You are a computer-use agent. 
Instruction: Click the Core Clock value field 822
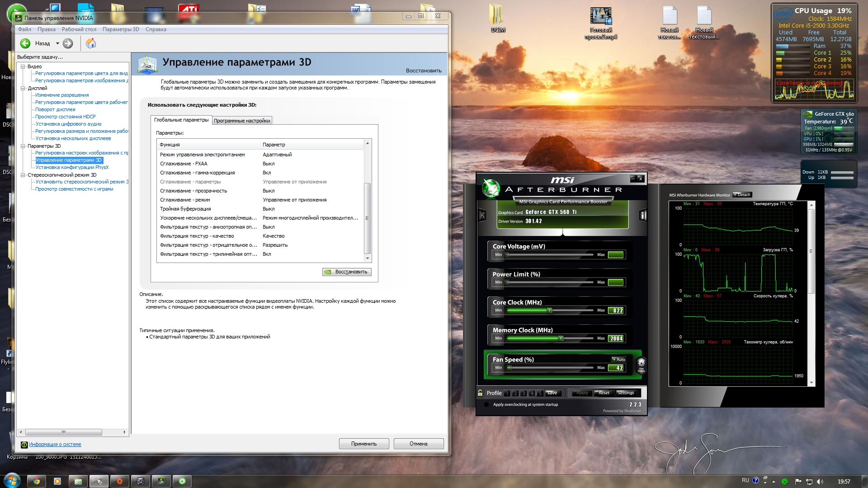tap(616, 310)
